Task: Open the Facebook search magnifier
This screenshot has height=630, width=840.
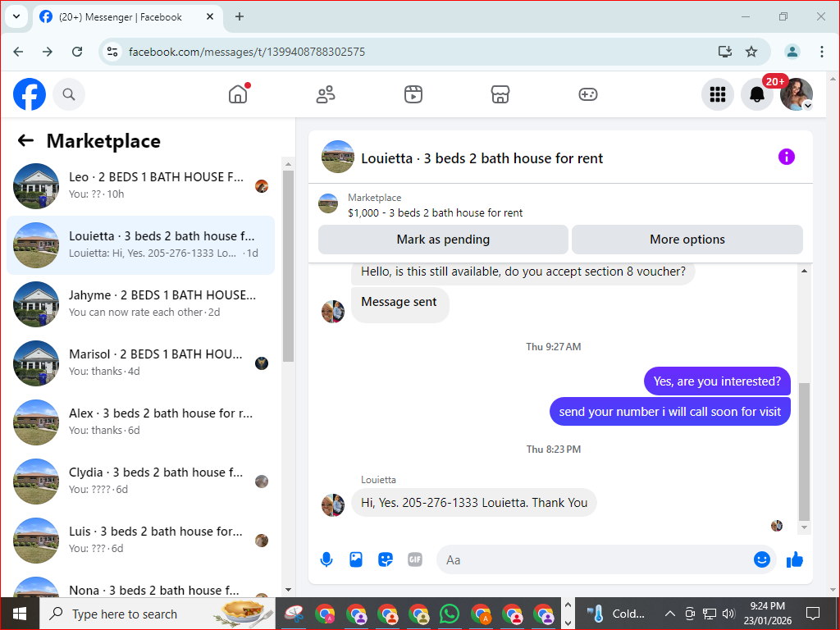Action: click(69, 94)
